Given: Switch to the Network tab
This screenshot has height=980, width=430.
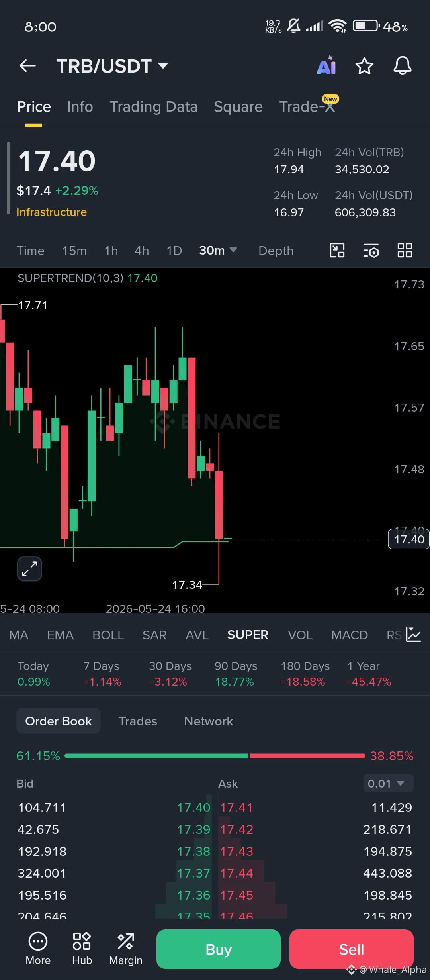Looking at the screenshot, I should coord(209,721).
